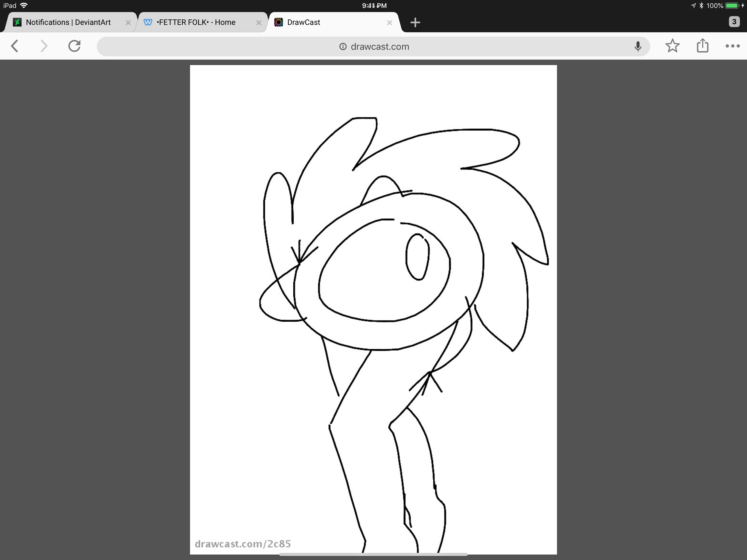Bookmark the page with the star icon
This screenshot has height=560, width=747.
[672, 46]
